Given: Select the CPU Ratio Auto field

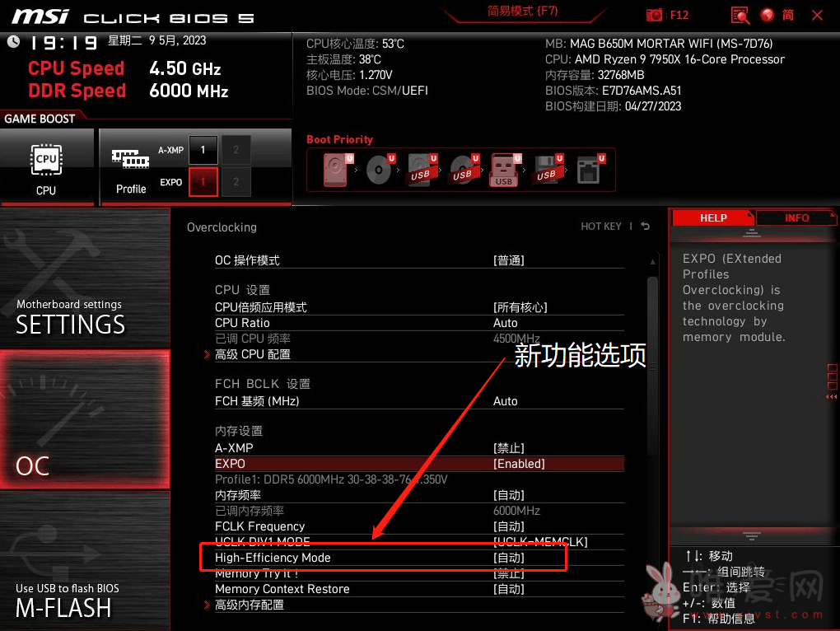Looking at the screenshot, I should pos(419,323).
